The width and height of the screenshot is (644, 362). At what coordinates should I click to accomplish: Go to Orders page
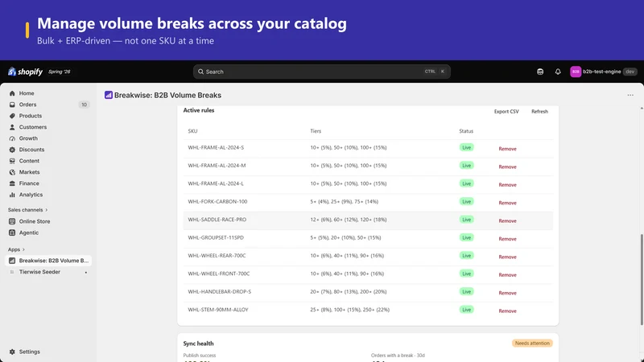pos(27,105)
